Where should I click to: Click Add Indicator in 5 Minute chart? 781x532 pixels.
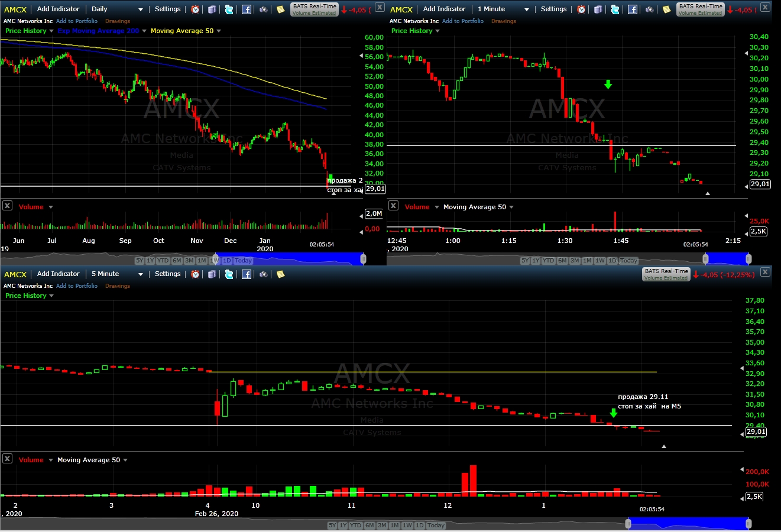coord(58,274)
